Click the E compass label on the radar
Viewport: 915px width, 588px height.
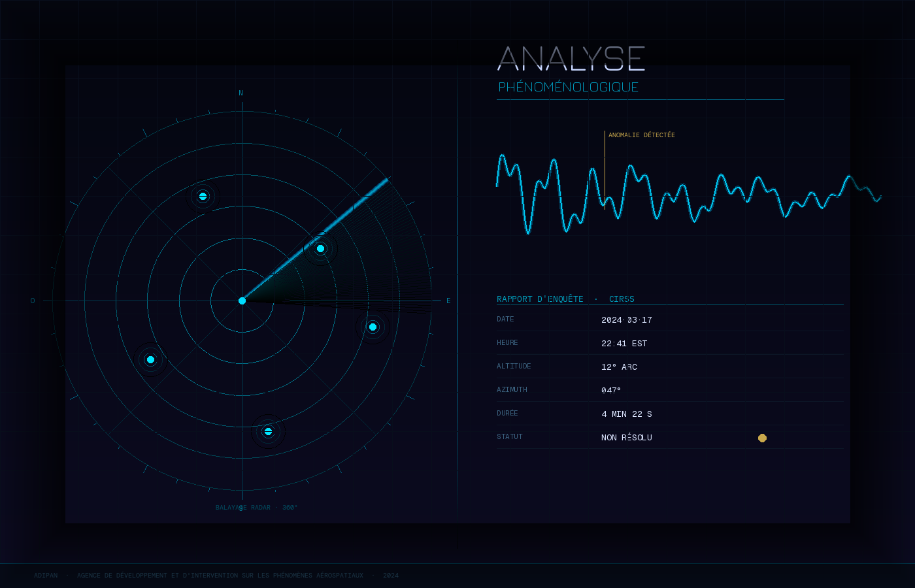[x=448, y=301]
